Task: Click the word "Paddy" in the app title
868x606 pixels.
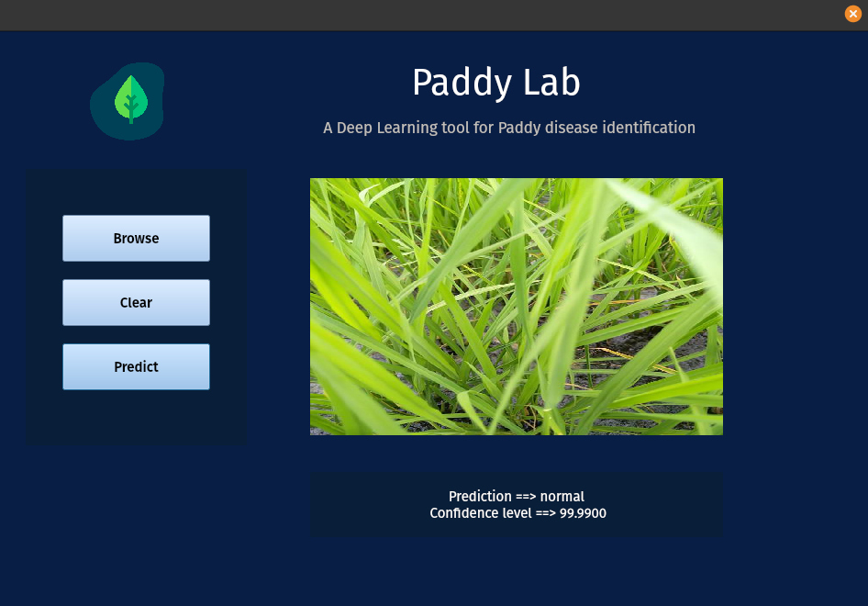Action: coord(457,83)
